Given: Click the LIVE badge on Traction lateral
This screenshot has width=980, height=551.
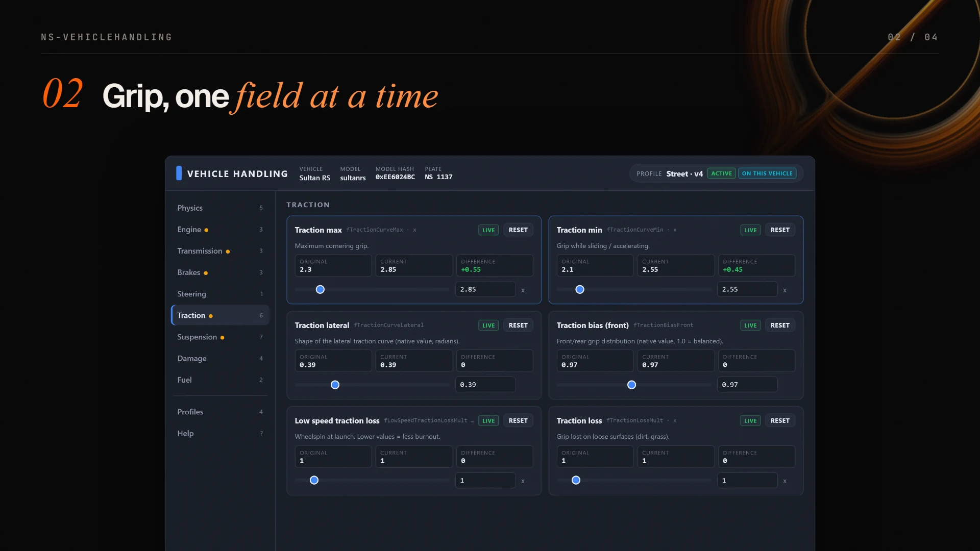Looking at the screenshot, I should pyautogui.click(x=488, y=325).
